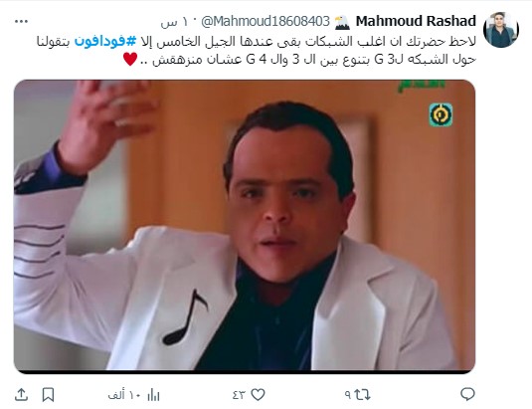Open the attached image of man in white jacket
The image size is (532, 409).
(245, 226)
